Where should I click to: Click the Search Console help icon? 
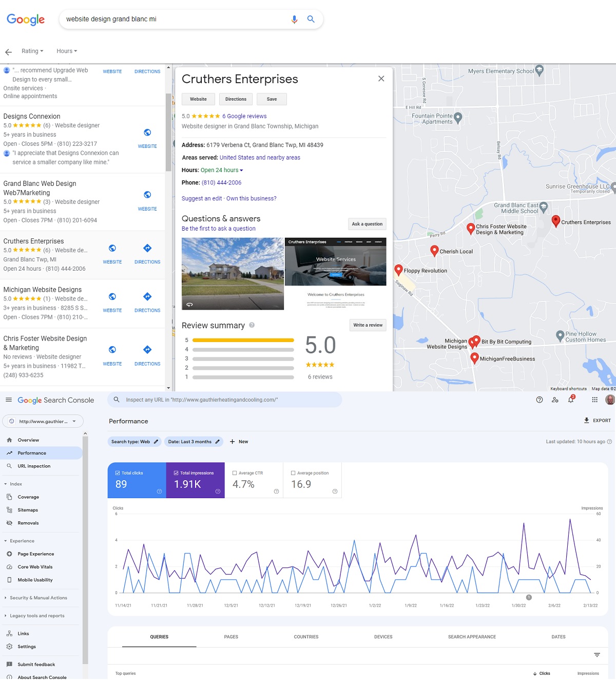pos(540,400)
